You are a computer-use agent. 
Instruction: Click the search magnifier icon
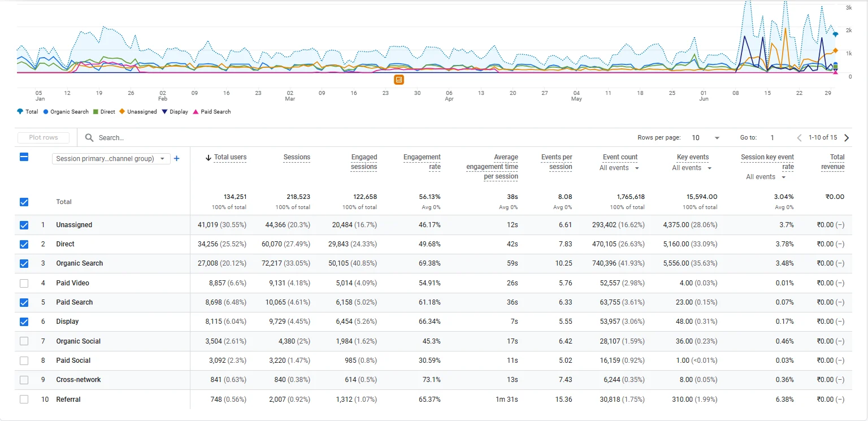[89, 137]
